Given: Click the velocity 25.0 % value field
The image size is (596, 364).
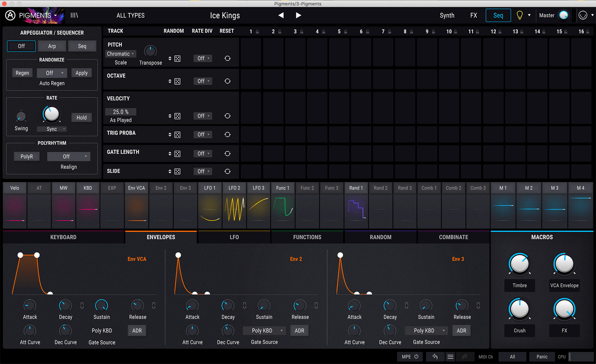Looking at the screenshot, I should [x=121, y=112].
